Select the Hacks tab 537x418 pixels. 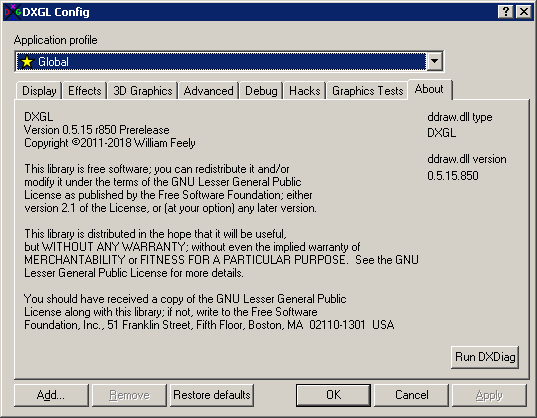pyautogui.click(x=304, y=91)
